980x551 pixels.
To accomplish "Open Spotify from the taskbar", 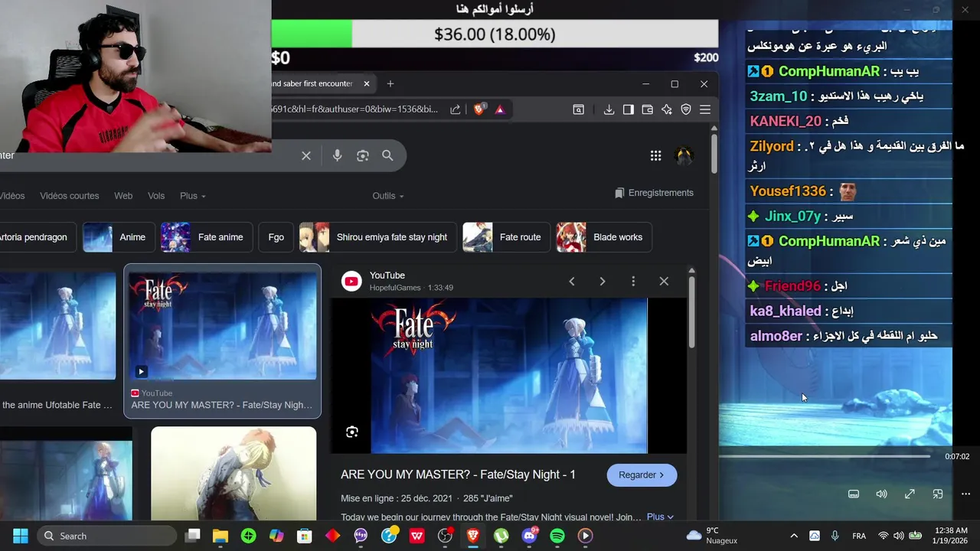I will 557,536.
